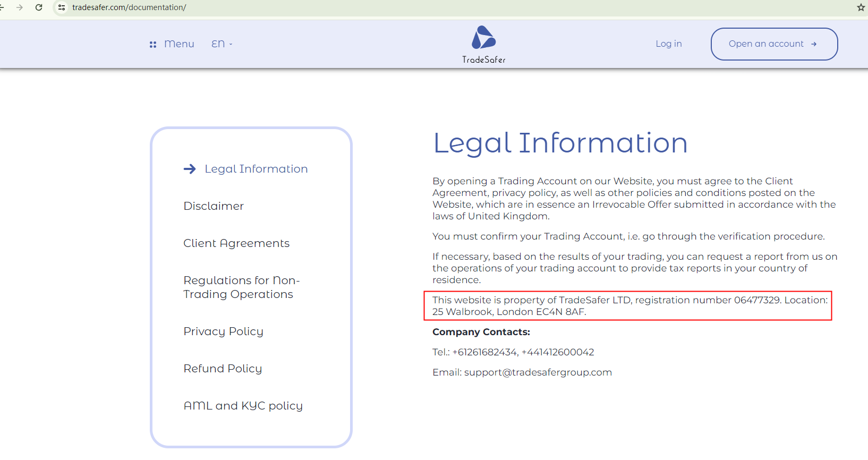Go to Client Agreements
This screenshot has width=868, height=460.
(x=236, y=243)
